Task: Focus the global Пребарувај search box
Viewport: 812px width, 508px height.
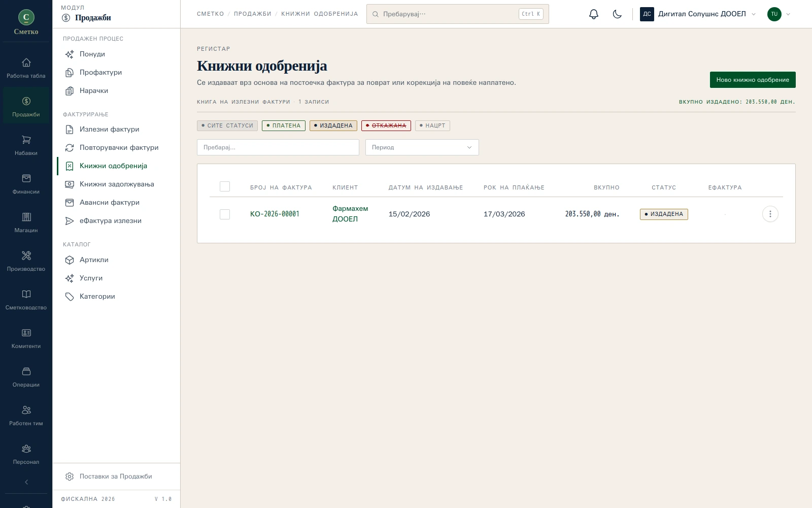Action: point(458,14)
